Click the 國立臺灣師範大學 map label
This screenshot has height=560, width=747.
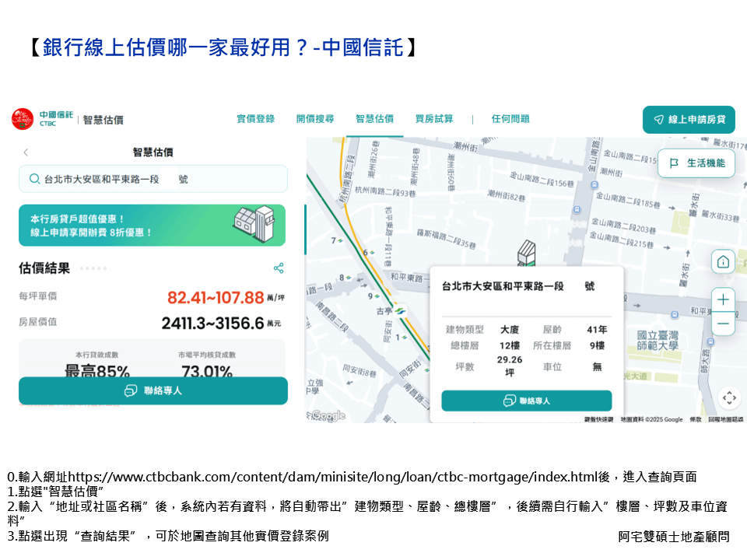click(658, 341)
